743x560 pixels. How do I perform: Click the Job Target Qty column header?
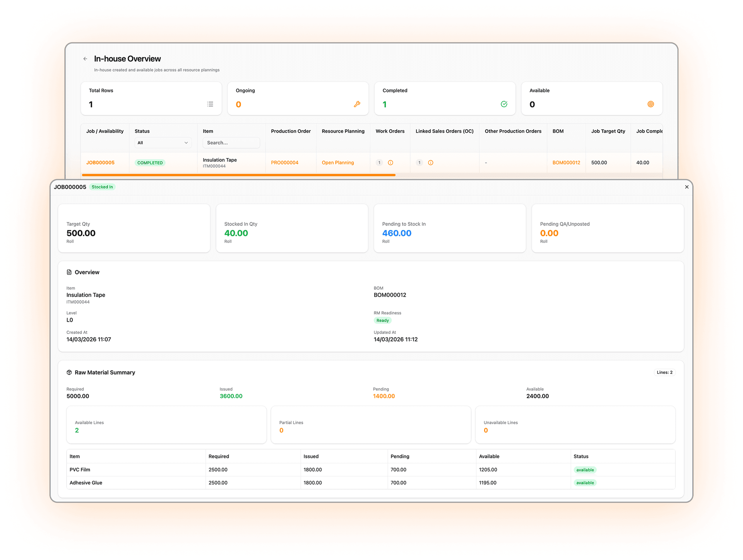pyautogui.click(x=608, y=131)
